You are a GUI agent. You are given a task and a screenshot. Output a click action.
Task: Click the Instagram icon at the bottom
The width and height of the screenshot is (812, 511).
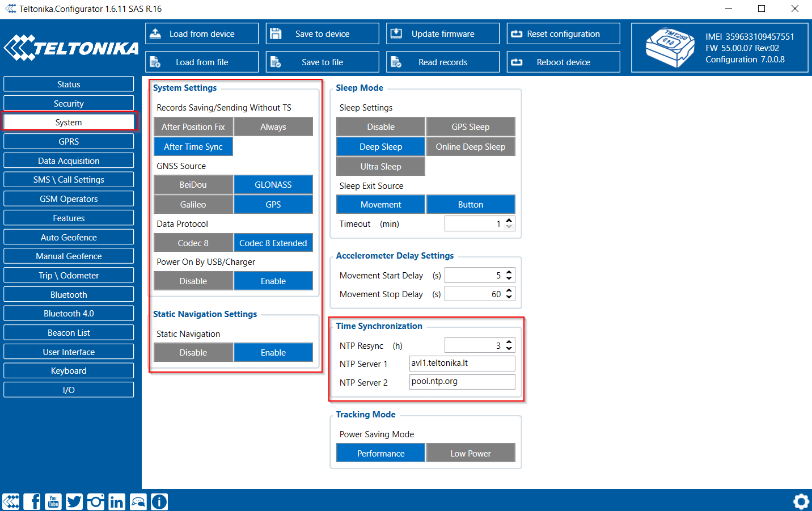pyautogui.click(x=95, y=501)
